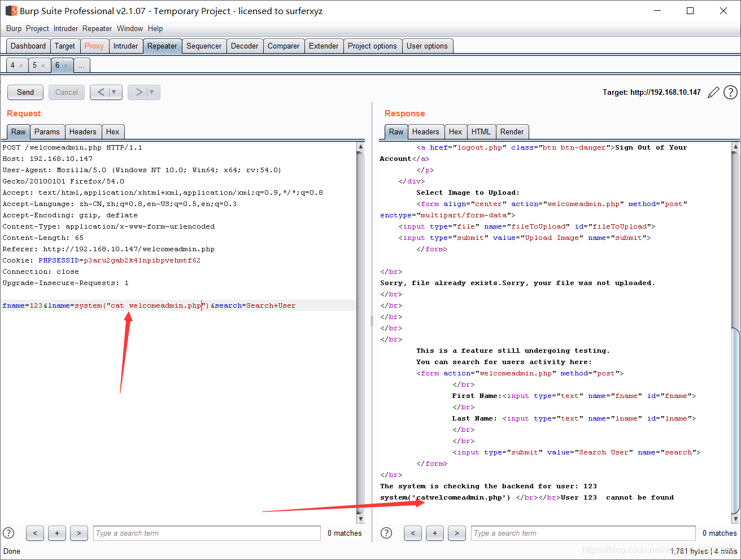Click the POST /welcomeadmin.php request line
Viewport: 741px width, 560px height.
click(x=72, y=147)
